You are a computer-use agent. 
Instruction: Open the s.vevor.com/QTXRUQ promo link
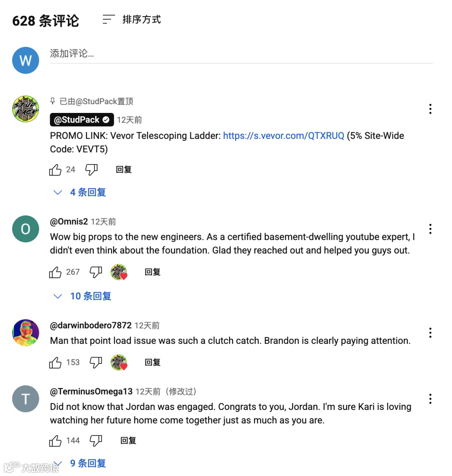(283, 136)
